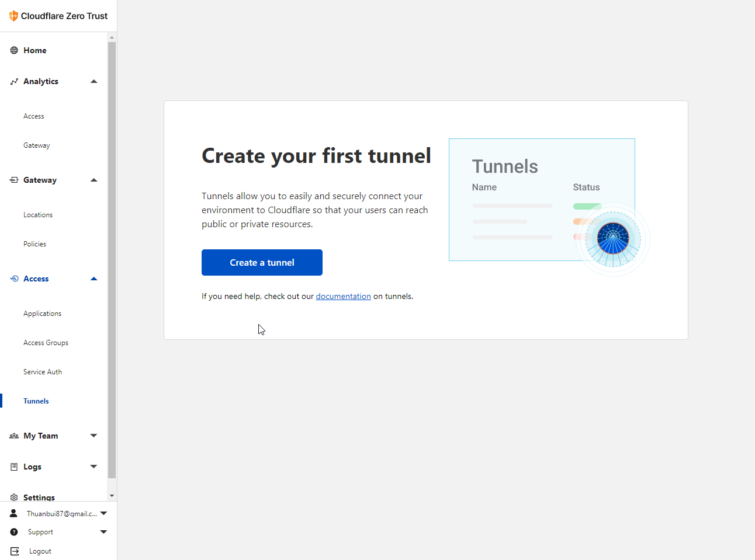
Task: Open Gateway under Analytics
Action: click(37, 145)
